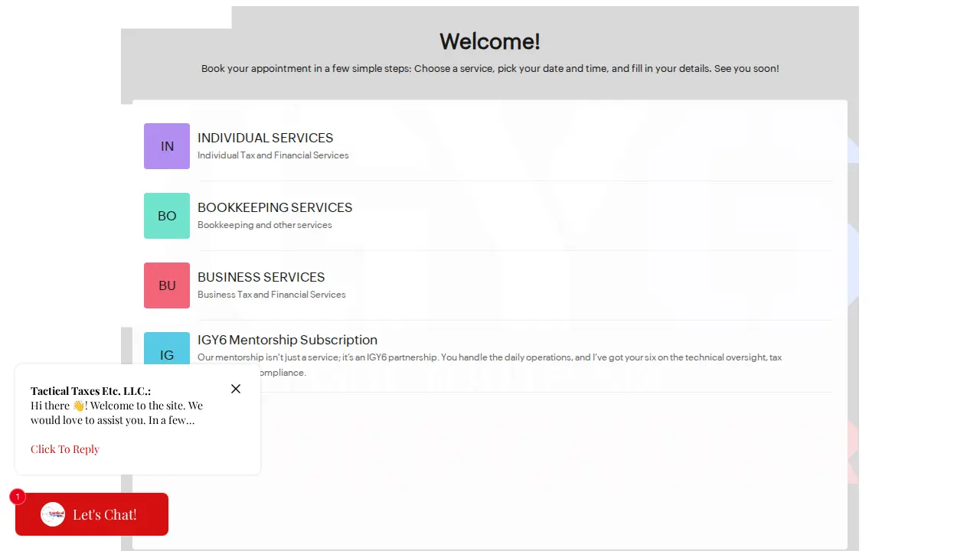Click the purple IN service icon
Image resolution: width=980 pixels, height=551 pixels.
[x=167, y=146]
